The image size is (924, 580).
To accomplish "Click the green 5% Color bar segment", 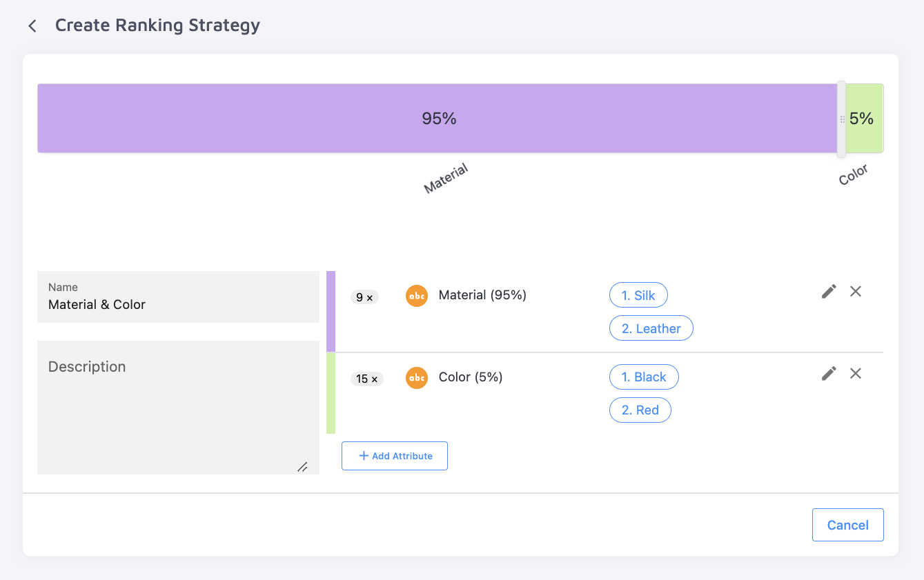I will pyautogui.click(x=864, y=119).
